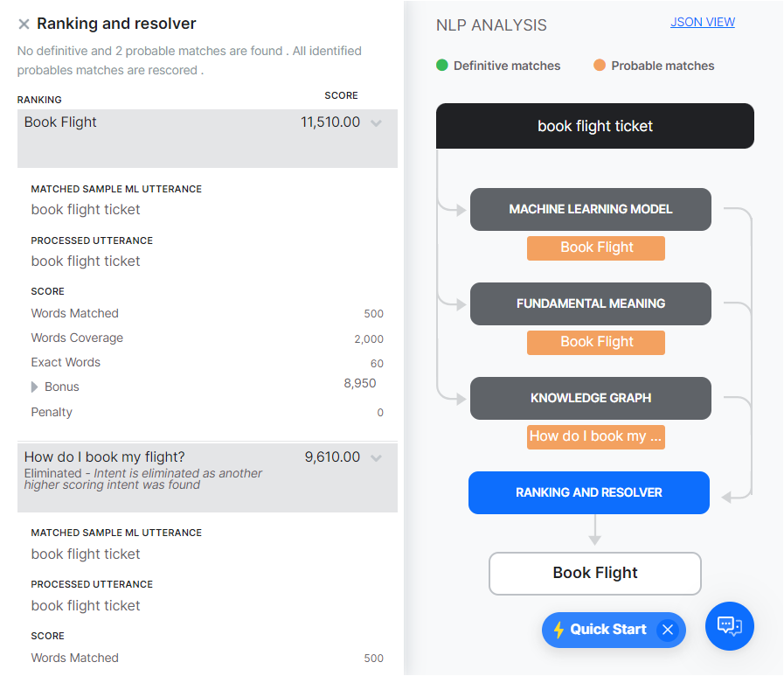Click the Quick Start button
The width and height of the screenshot is (784, 676).
pyautogui.click(x=607, y=630)
